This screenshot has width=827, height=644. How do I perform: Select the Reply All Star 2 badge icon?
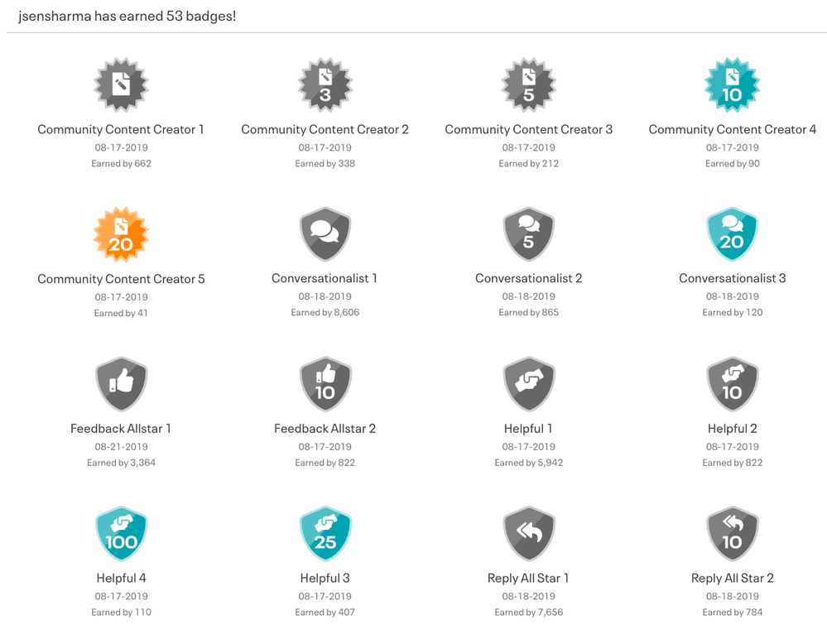tap(732, 533)
